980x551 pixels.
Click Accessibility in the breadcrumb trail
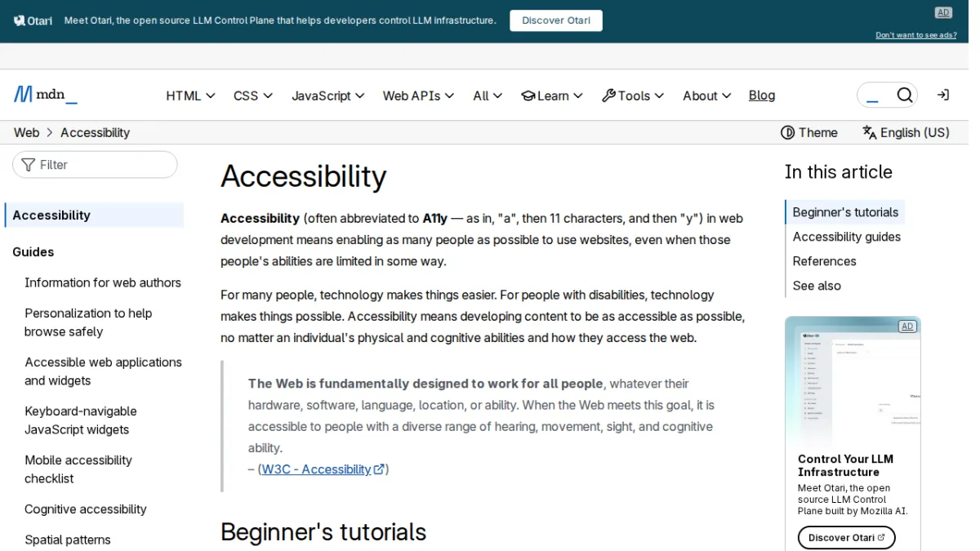click(x=95, y=132)
